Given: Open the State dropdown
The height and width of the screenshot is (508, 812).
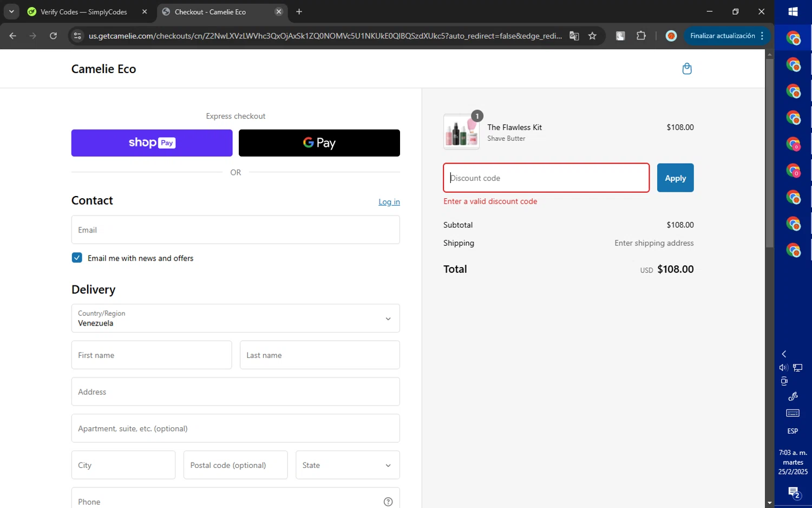Looking at the screenshot, I should tap(348, 465).
